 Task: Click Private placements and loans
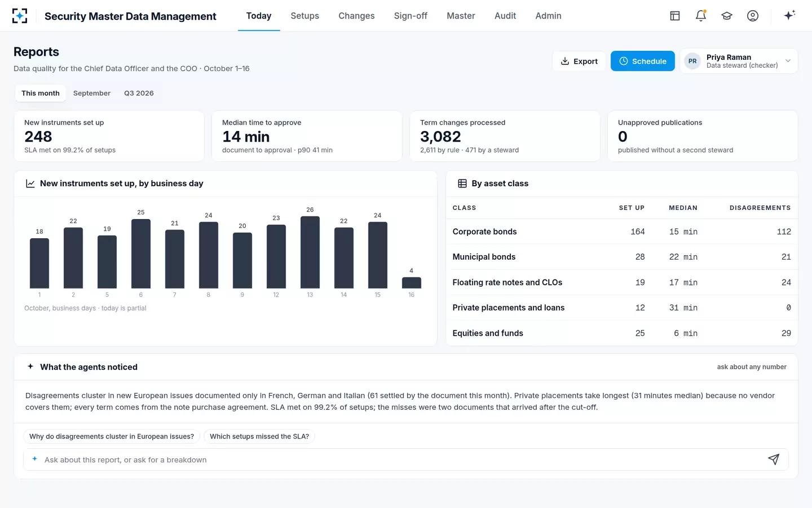pos(508,308)
